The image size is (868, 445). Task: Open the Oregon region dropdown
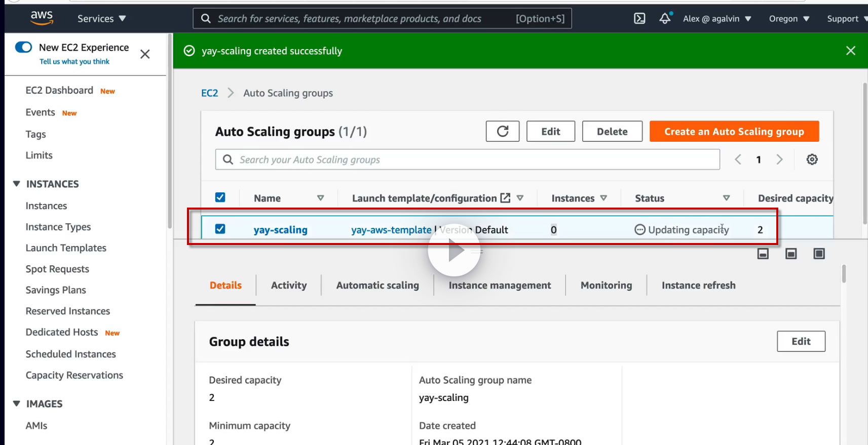[x=788, y=19]
